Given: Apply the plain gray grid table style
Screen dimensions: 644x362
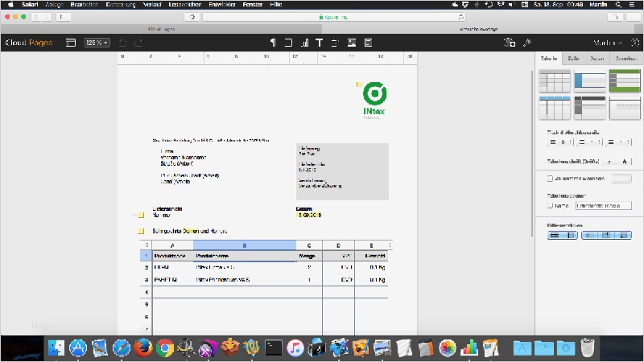Looking at the screenshot, I should point(555,81).
